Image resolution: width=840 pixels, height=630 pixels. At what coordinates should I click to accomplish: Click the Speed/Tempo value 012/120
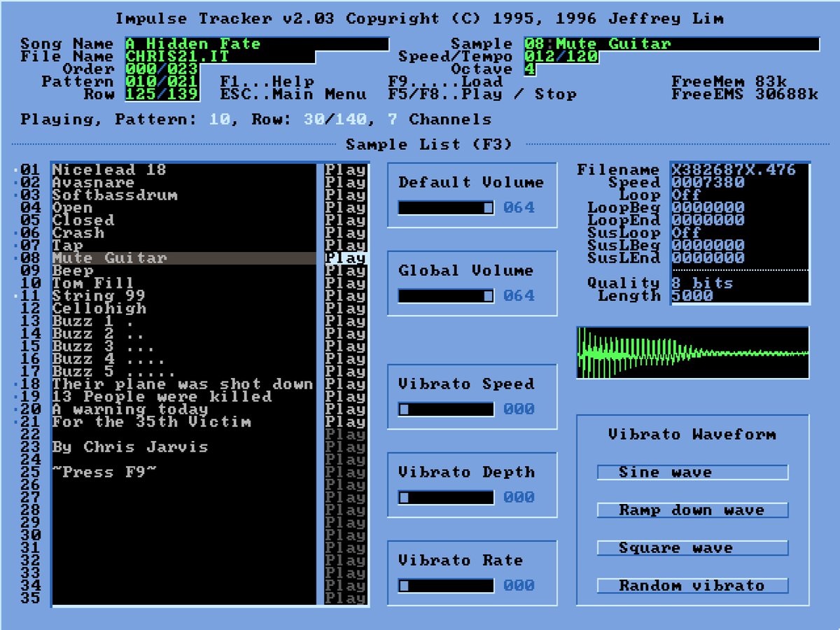pyautogui.click(x=561, y=57)
